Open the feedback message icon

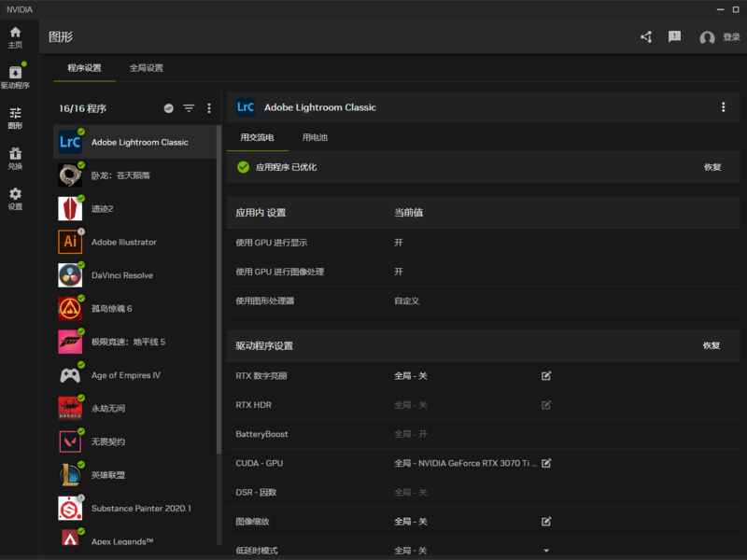[674, 36]
